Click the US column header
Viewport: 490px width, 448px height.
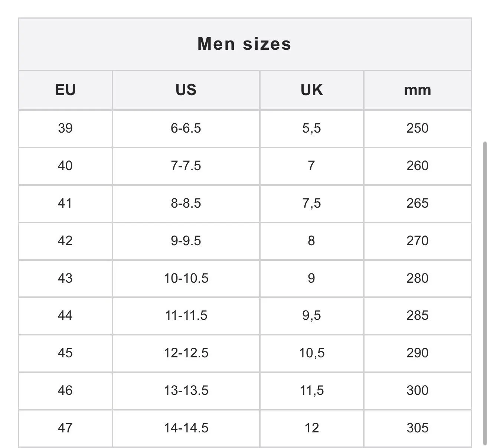click(186, 90)
